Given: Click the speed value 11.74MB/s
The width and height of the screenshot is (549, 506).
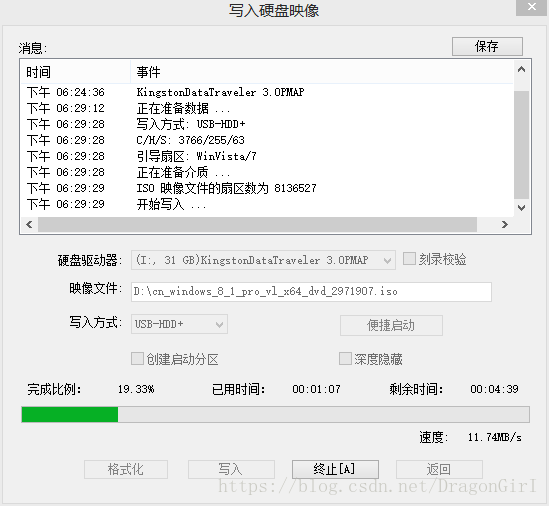Looking at the screenshot, I should click(494, 437).
